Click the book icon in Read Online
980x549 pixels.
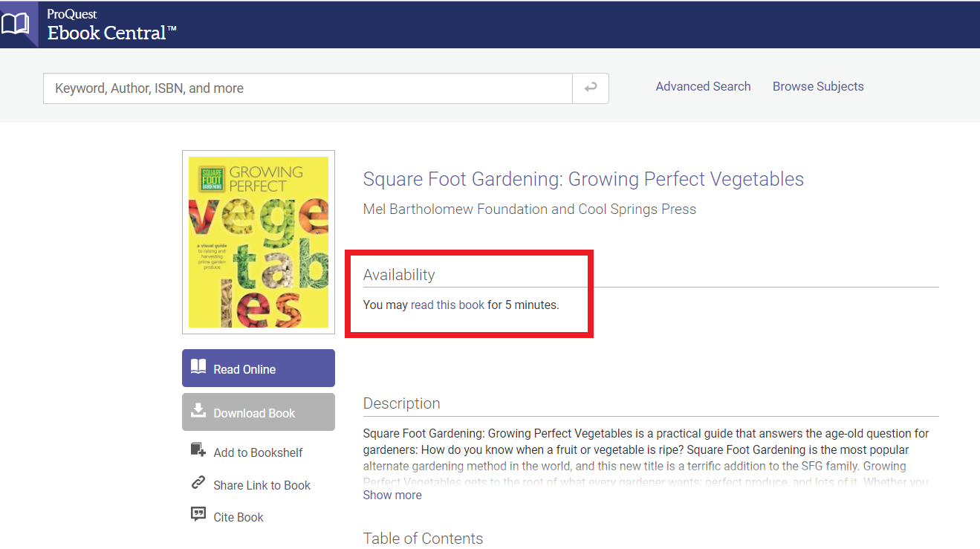click(198, 368)
